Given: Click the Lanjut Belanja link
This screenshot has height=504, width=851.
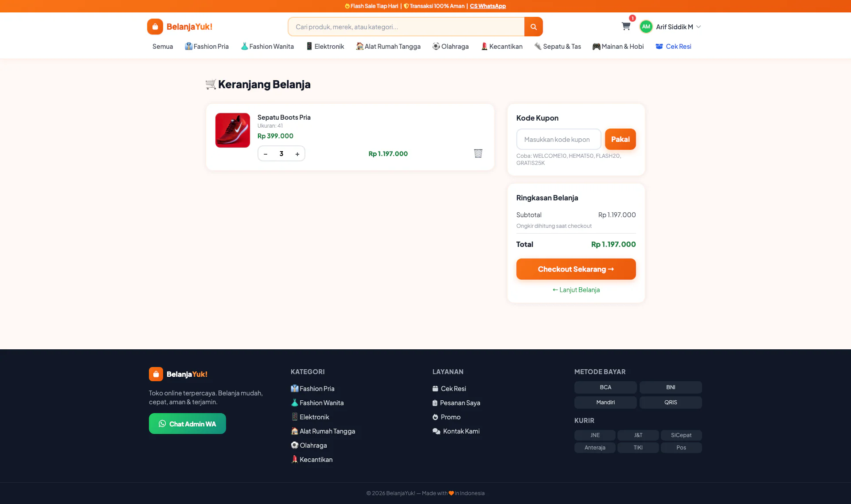Looking at the screenshot, I should coord(576,290).
